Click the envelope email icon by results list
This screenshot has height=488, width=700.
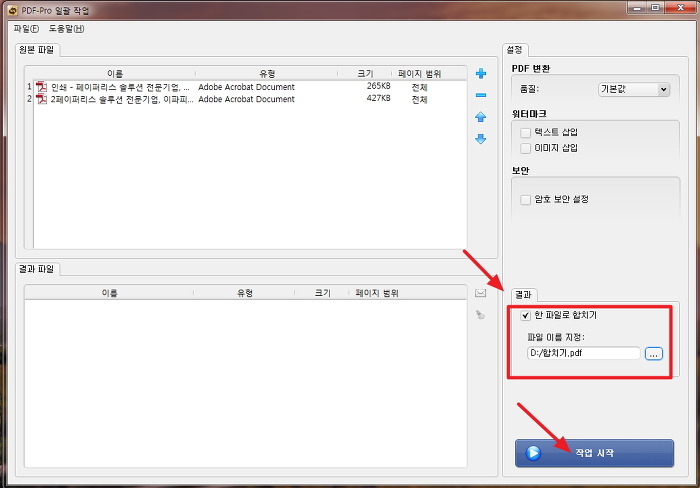click(x=480, y=293)
